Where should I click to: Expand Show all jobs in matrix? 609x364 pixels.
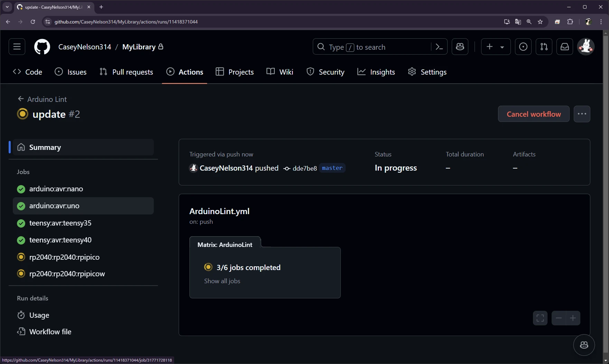pyautogui.click(x=222, y=281)
